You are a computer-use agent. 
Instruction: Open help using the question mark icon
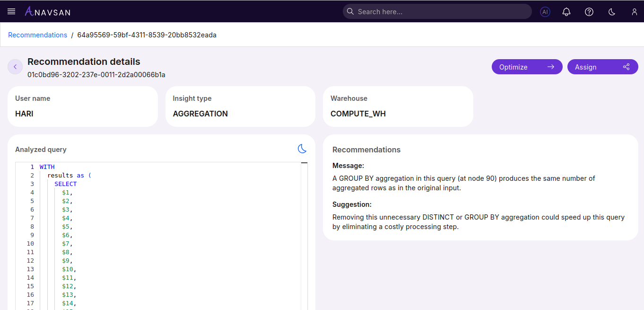pyautogui.click(x=589, y=12)
